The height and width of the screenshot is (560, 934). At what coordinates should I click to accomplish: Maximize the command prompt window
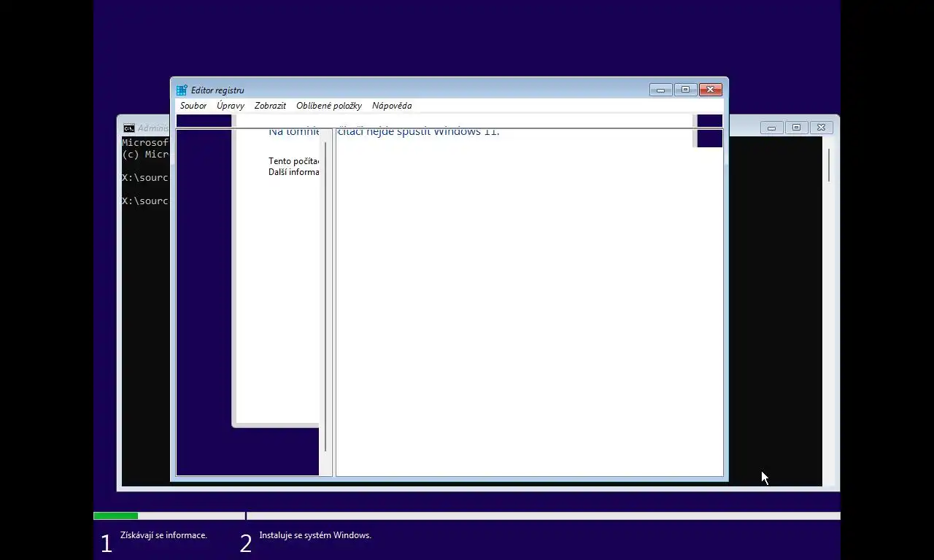[796, 128]
